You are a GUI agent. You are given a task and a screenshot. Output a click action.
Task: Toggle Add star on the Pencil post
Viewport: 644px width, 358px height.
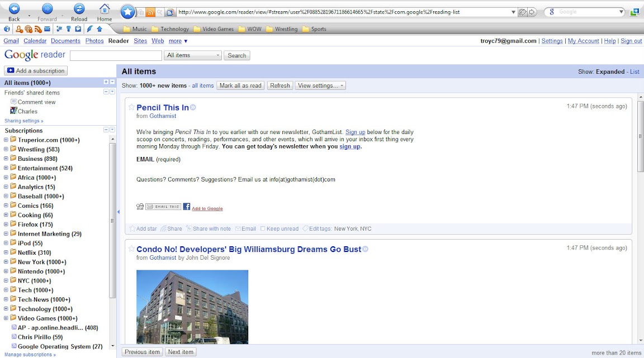coord(143,228)
